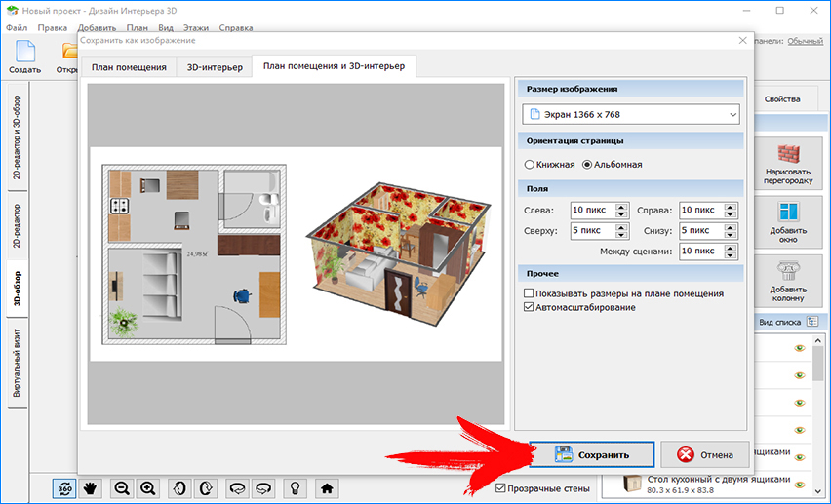Open the Виртуальный визит side tab
This screenshot has width=831, height=504.
click(17, 363)
